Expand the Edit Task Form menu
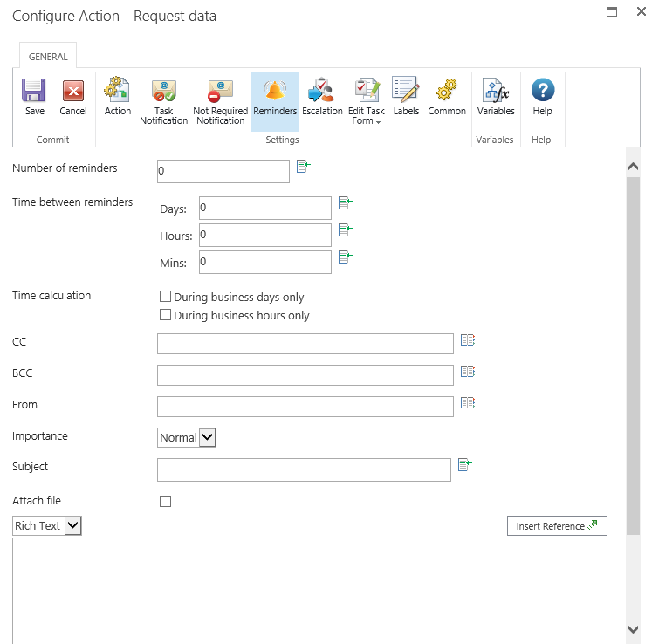The height and width of the screenshot is (644, 652). 367,101
